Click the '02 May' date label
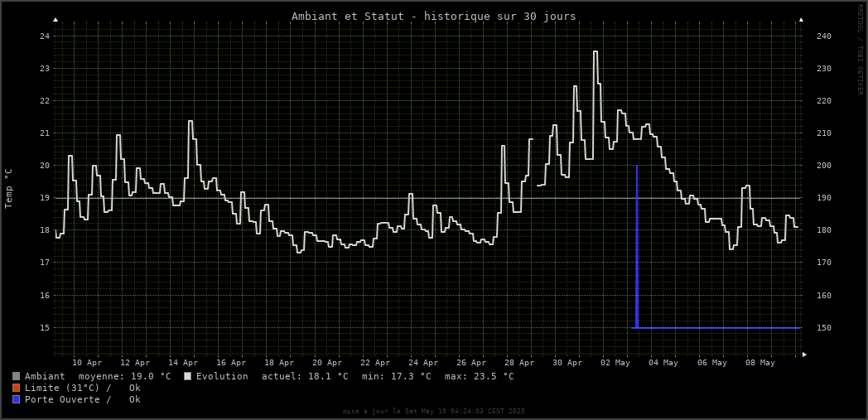868x420 pixels. pyautogui.click(x=615, y=363)
